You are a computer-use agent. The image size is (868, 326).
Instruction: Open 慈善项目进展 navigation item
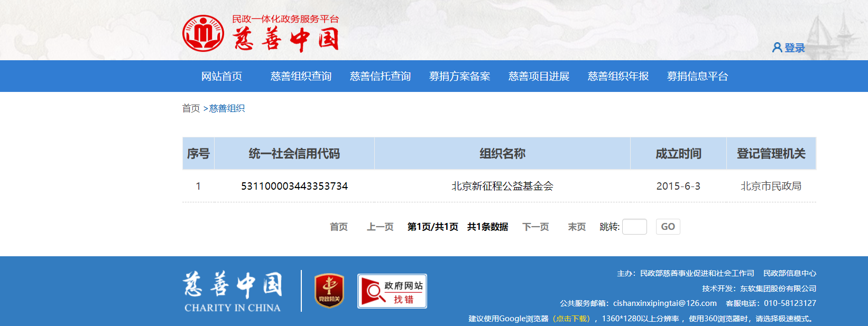(539, 77)
